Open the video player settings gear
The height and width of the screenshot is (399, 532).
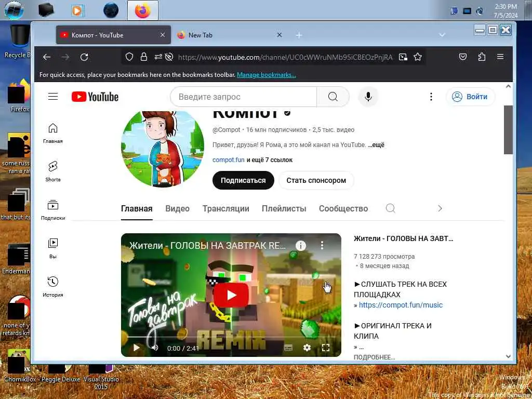pyautogui.click(x=307, y=348)
